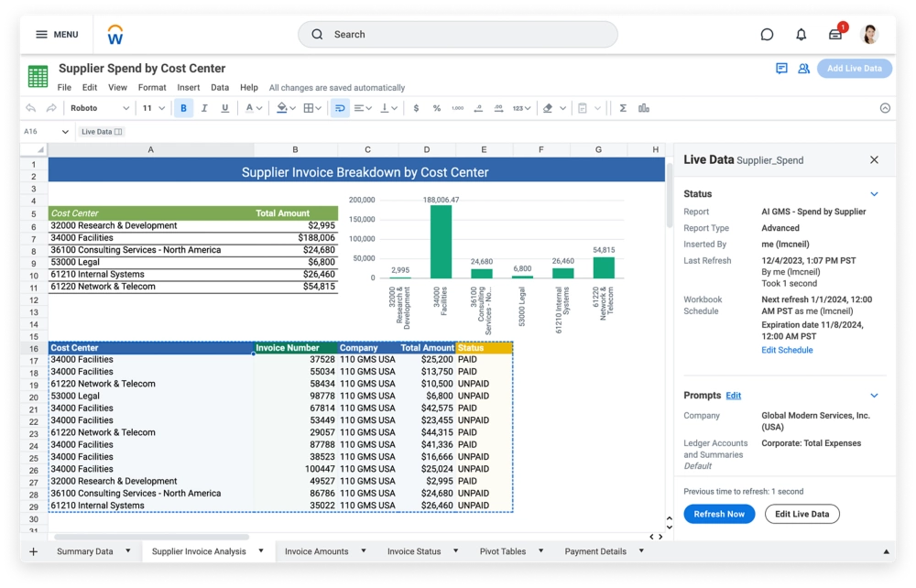Click the undo arrow
Image resolution: width=916 pixels, height=588 pixels.
(31, 108)
